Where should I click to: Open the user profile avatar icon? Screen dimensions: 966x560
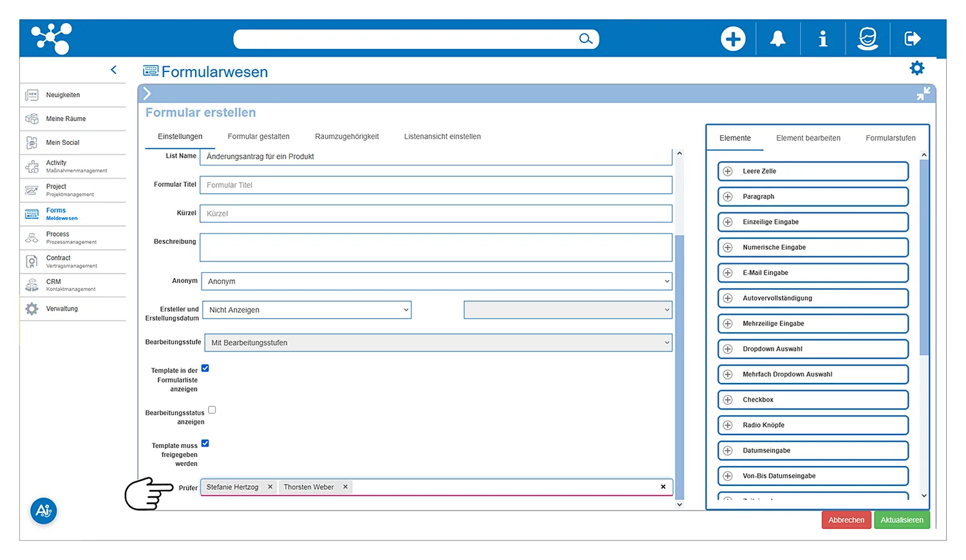(867, 39)
